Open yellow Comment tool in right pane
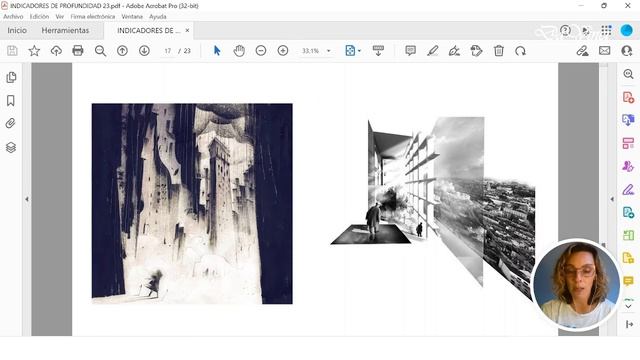 [x=629, y=281]
